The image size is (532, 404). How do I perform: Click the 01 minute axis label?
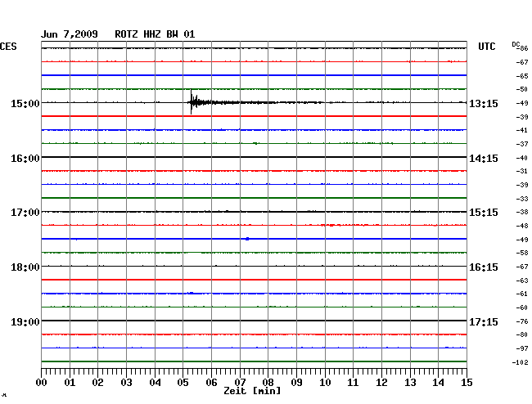(70, 383)
